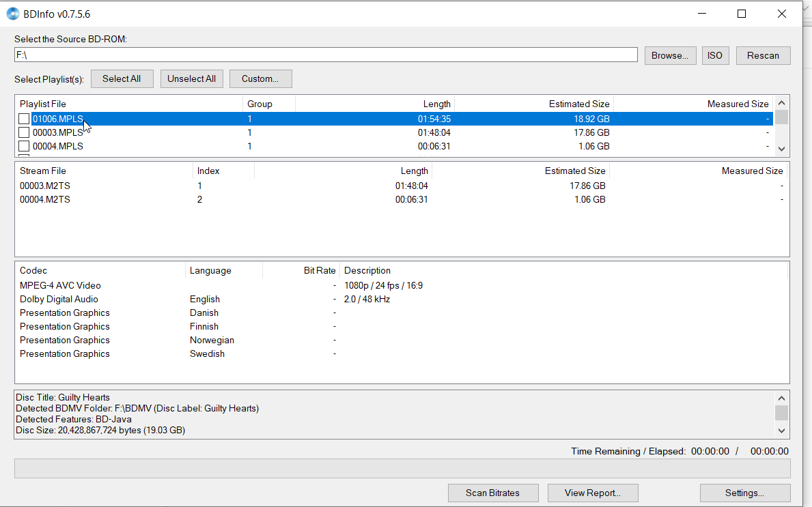Click the Browse... button
This screenshot has width=812, height=507.
click(x=669, y=55)
